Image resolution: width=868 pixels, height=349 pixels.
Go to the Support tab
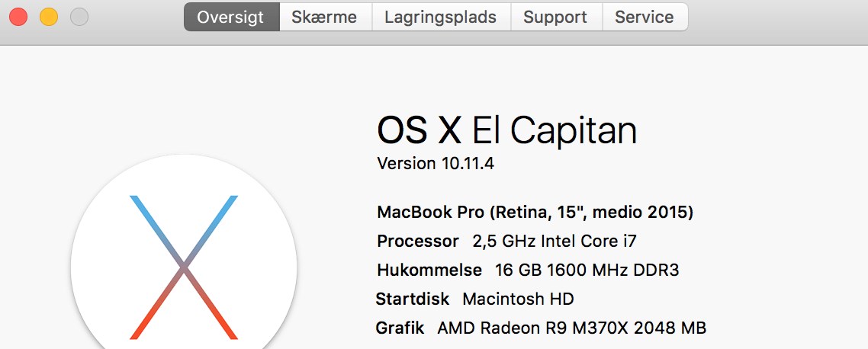(556, 17)
